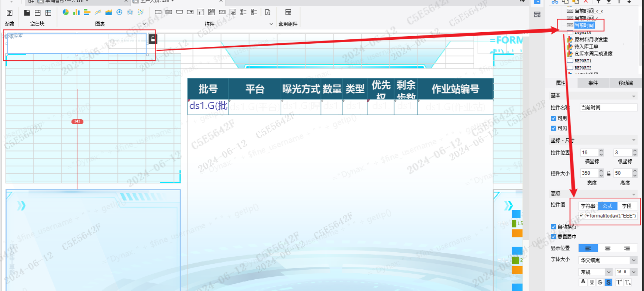Toggle the text shadow S style
644x291 pixels.
[609, 282]
